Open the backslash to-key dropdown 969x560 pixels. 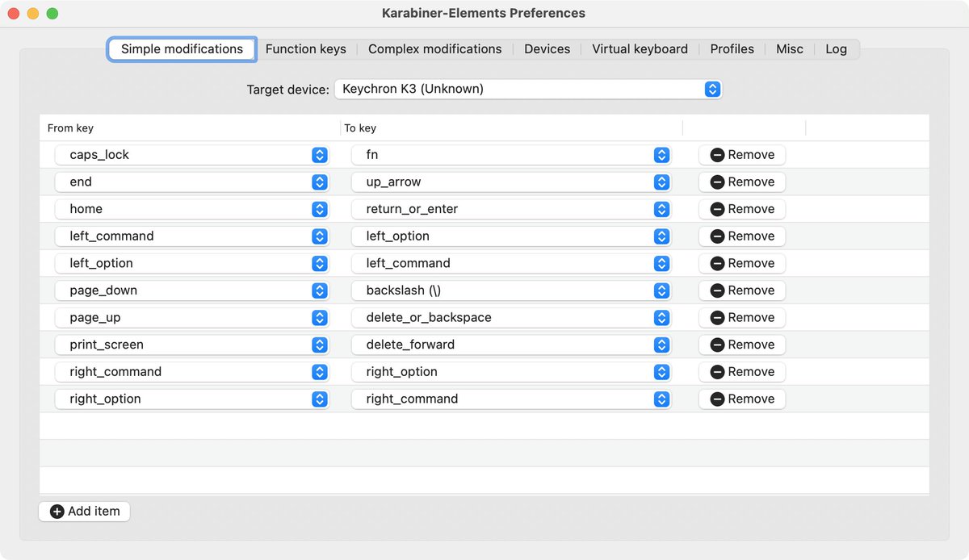pos(511,290)
